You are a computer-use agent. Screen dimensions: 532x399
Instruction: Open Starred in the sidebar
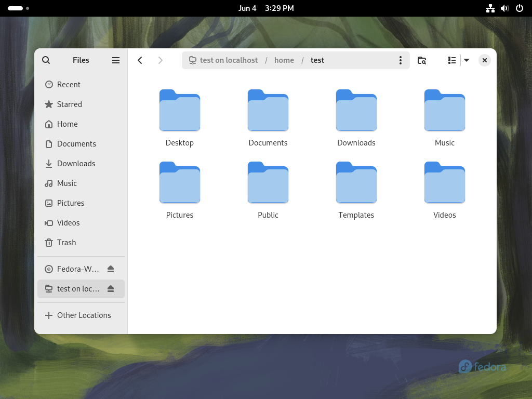tap(81, 104)
